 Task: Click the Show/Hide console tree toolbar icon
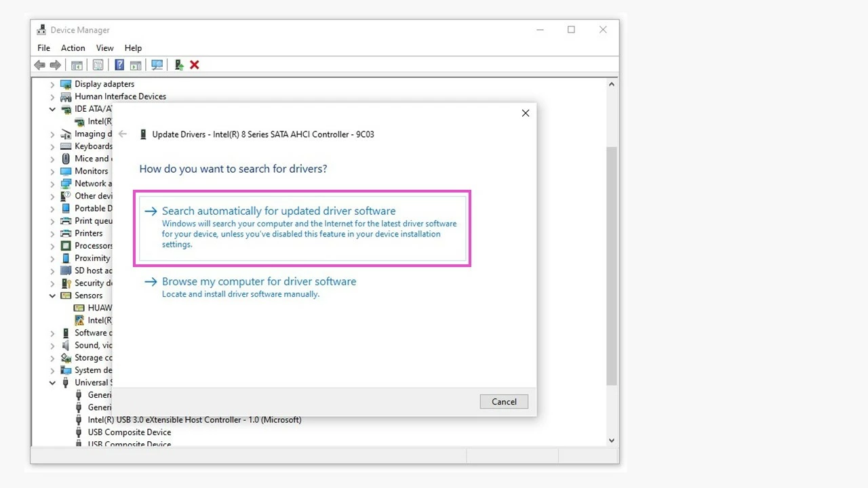[x=77, y=65]
